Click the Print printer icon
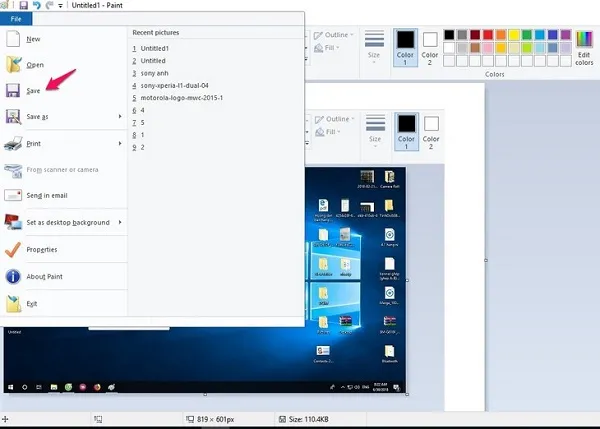Viewport: 600px width, 429px height. (14, 143)
